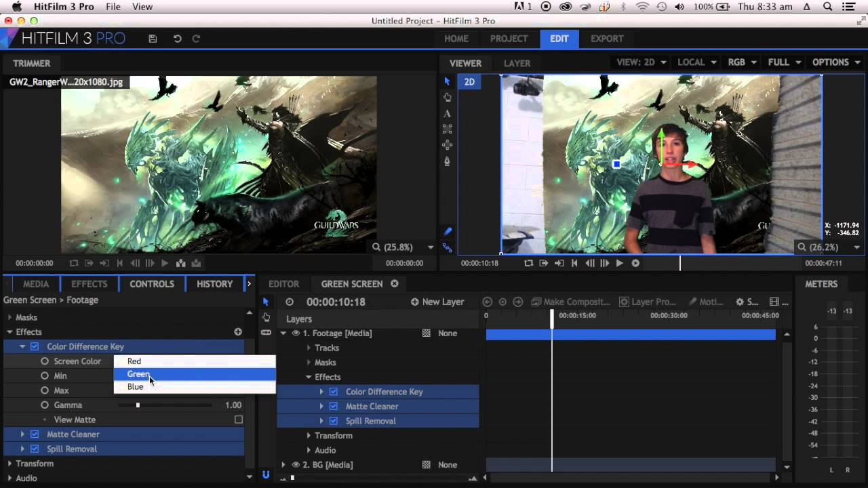Toggle Matte Cleaner checkbox in Controls
The height and width of the screenshot is (488, 868).
click(35, 434)
